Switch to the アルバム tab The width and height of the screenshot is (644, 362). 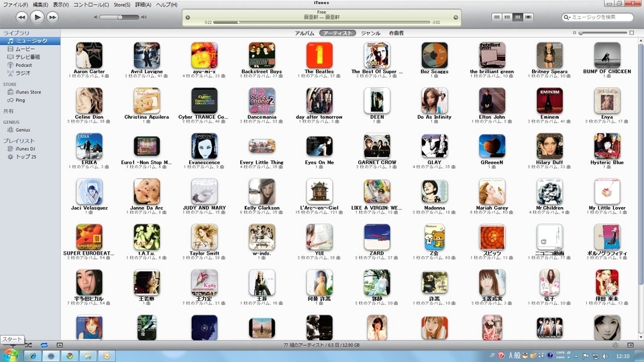pyautogui.click(x=305, y=34)
